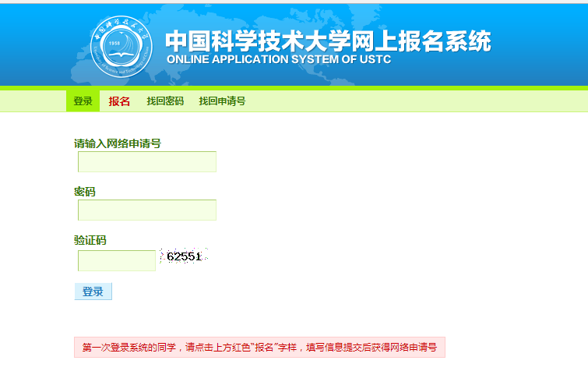588x371 pixels.
Task: Click the 请输入网络申请号 label
Action: coord(118,143)
